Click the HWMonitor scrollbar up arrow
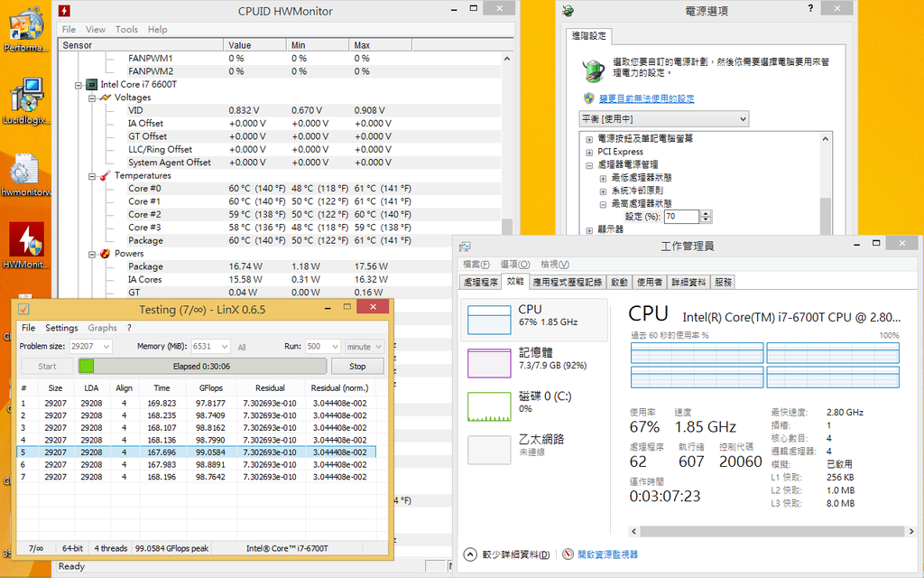This screenshot has width=924, height=578. (507, 59)
